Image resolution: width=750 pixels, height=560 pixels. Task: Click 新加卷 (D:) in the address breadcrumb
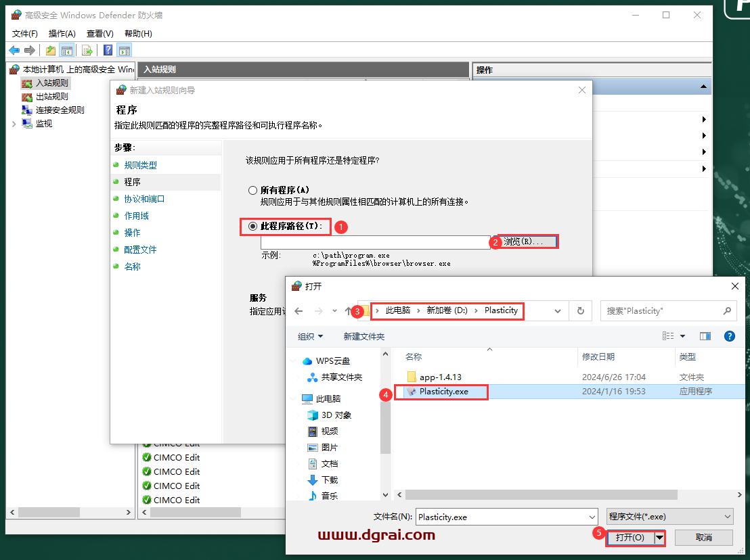447,310
